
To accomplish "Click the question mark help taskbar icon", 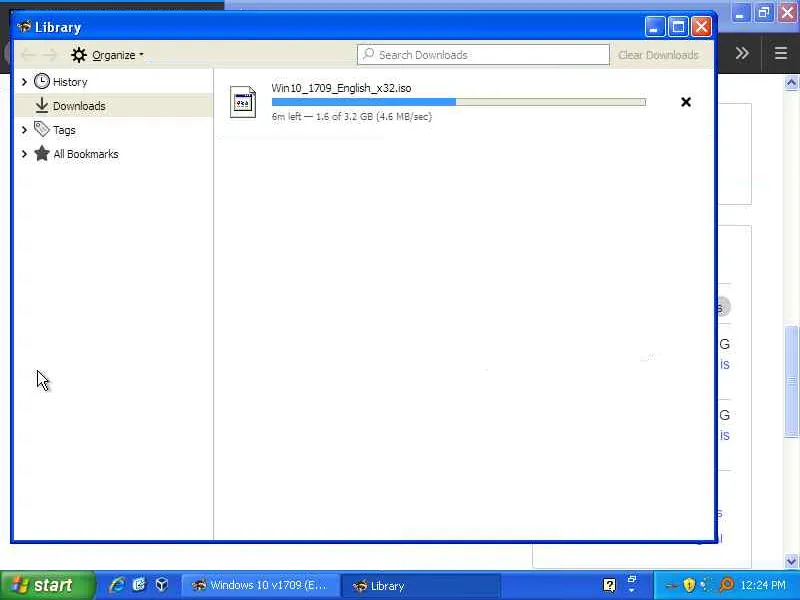I will 609,585.
